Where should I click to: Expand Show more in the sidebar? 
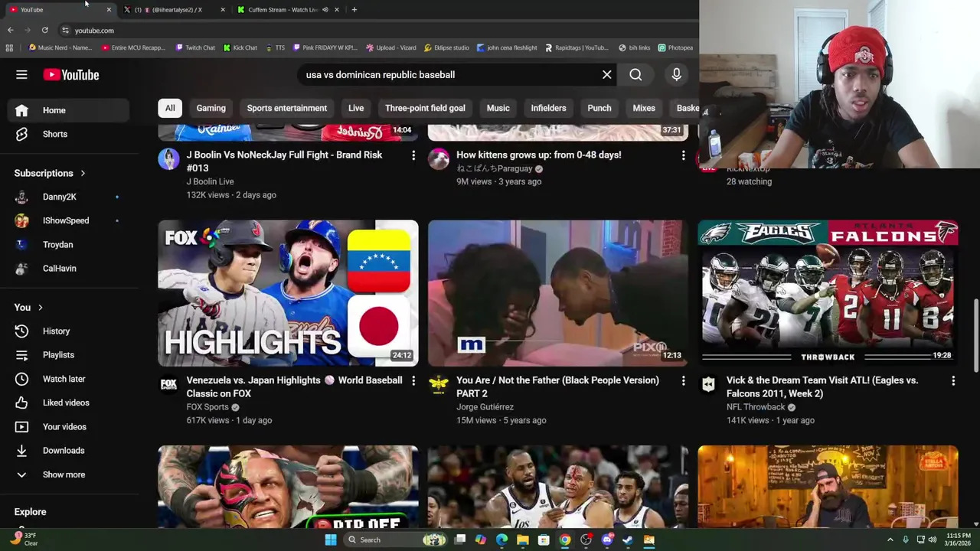tap(69, 474)
